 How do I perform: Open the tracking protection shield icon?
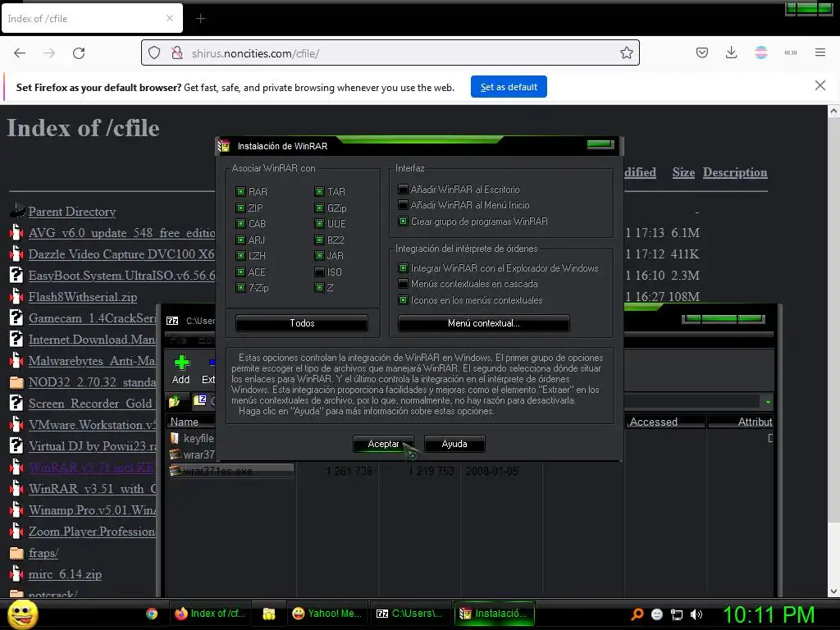tap(154, 53)
